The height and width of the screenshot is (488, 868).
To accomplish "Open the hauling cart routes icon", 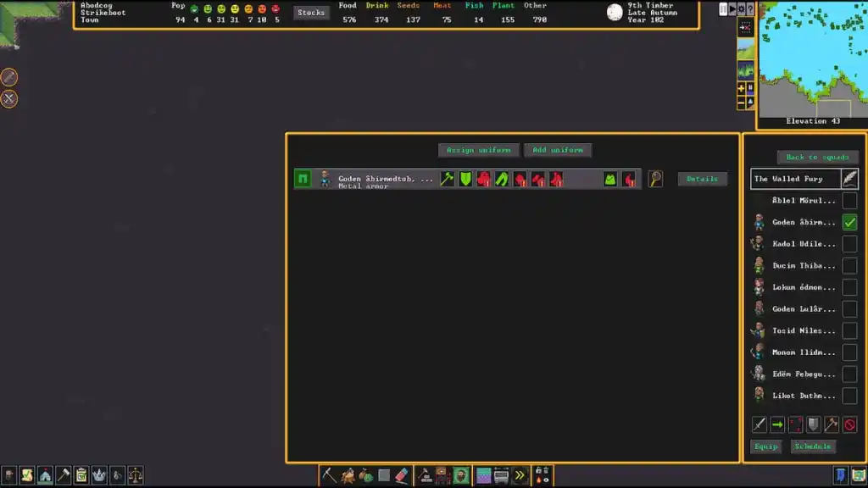I will point(502,475).
